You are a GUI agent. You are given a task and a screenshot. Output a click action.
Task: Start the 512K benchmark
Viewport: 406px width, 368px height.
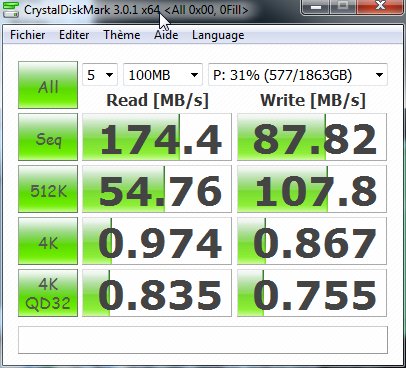tap(48, 189)
